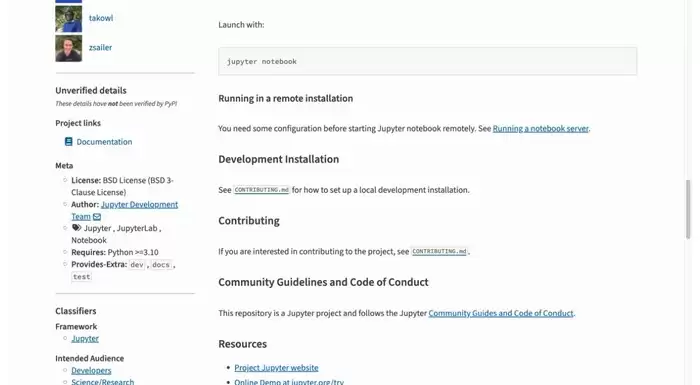700x385 pixels.
Task: Click the 'test' Provides-Extra code tag
Action: tap(82, 277)
